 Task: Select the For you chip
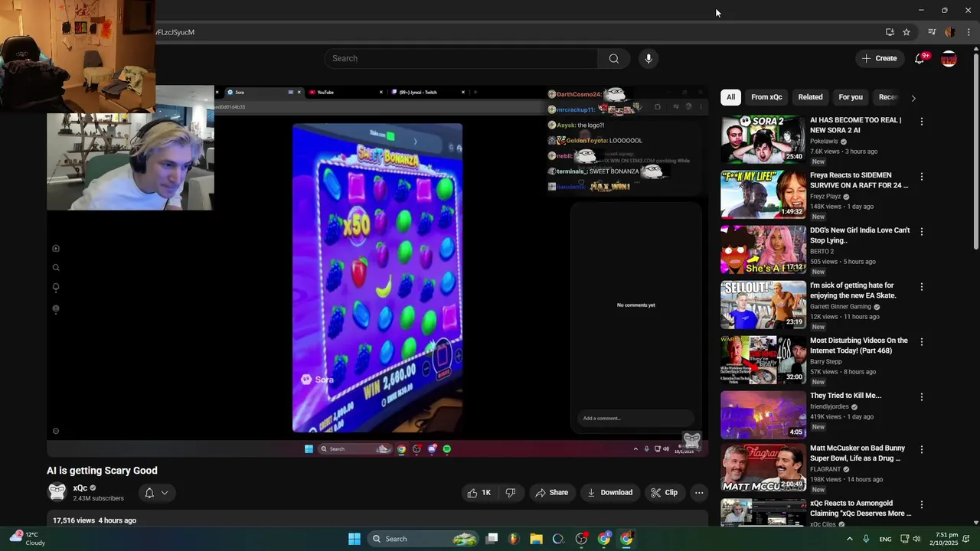pyautogui.click(x=851, y=97)
